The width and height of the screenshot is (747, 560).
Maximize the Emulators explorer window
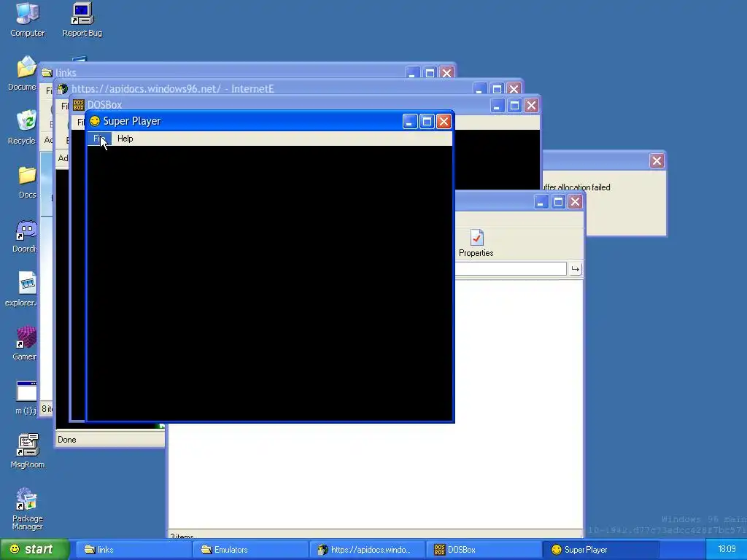tap(558, 202)
